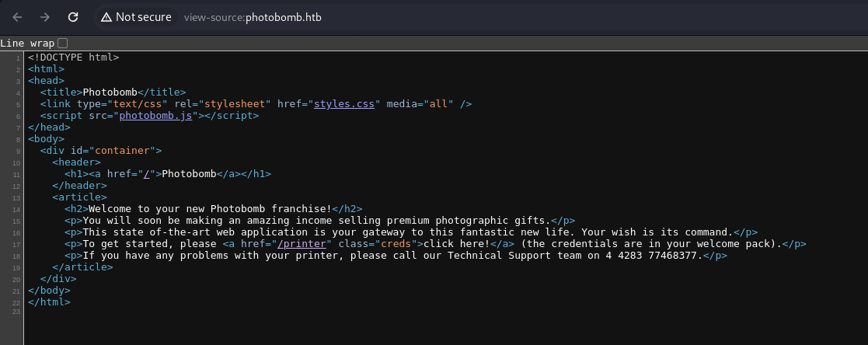Viewport: 868px width, 345px height.
Task: Open the photobomb.js script link
Action: point(155,115)
